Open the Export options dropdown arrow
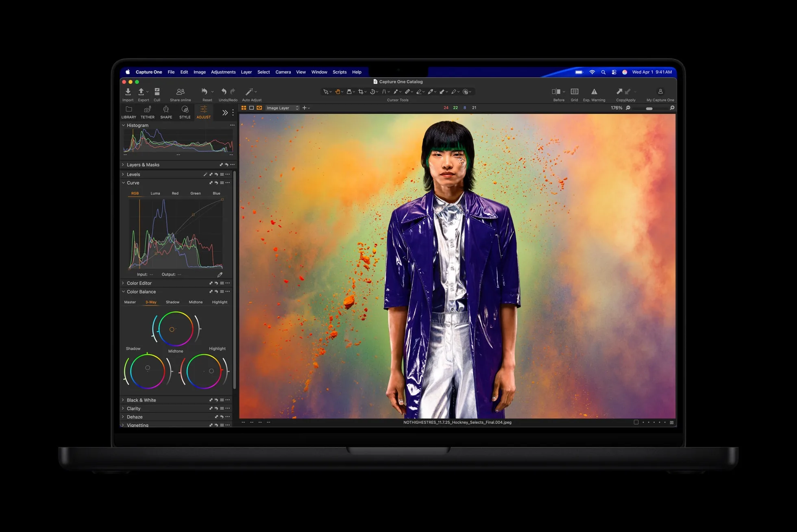This screenshot has width=797, height=532. [x=148, y=92]
